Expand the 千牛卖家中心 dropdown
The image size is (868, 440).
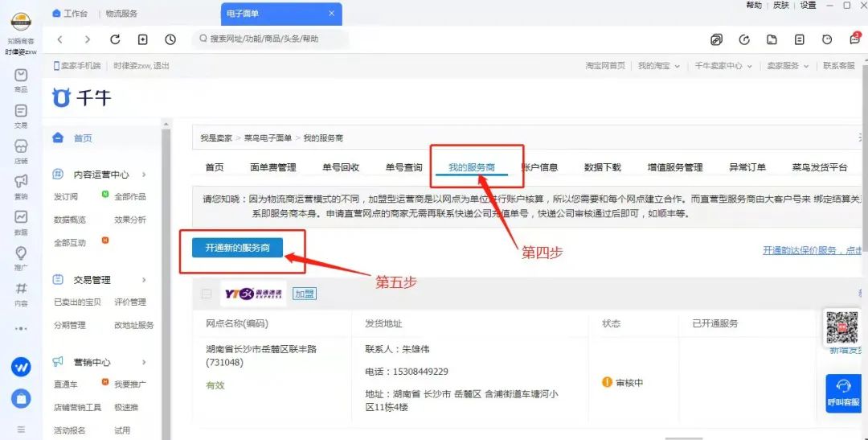[x=723, y=66]
